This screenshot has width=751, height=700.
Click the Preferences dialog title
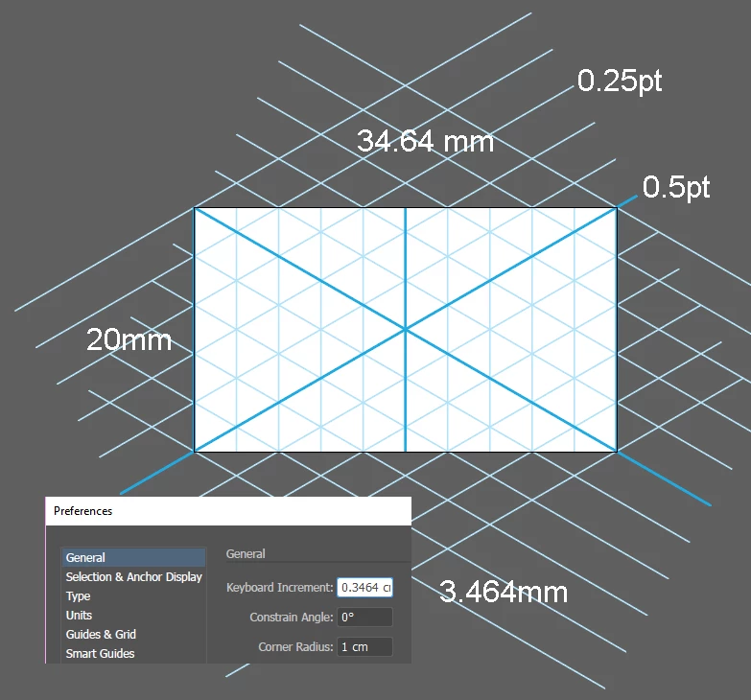click(x=82, y=511)
